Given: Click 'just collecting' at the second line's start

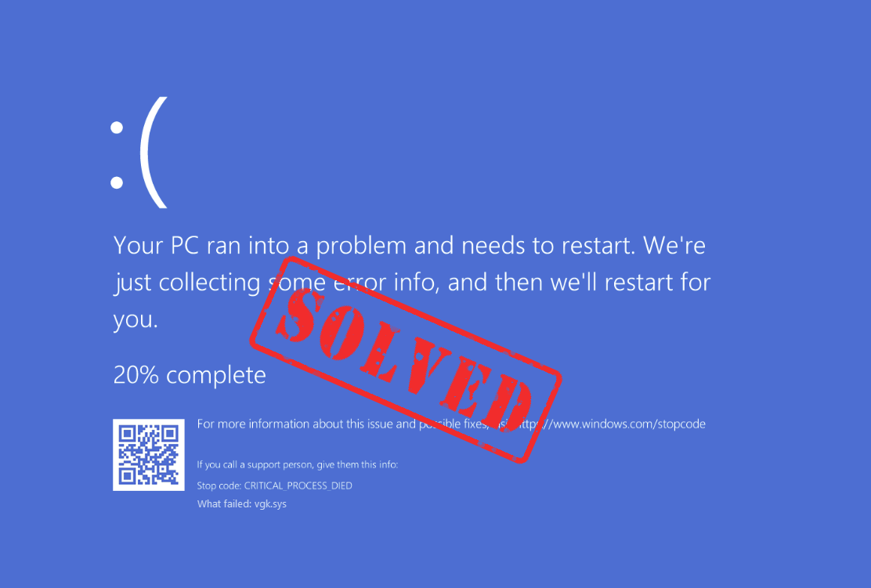Looking at the screenshot, I should coord(187,283).
